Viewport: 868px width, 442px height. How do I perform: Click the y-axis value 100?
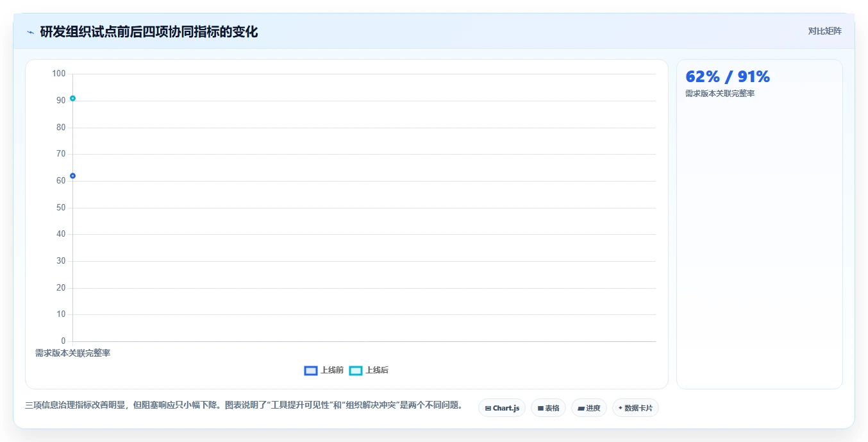pyautogui.click(x=59, y=74)
